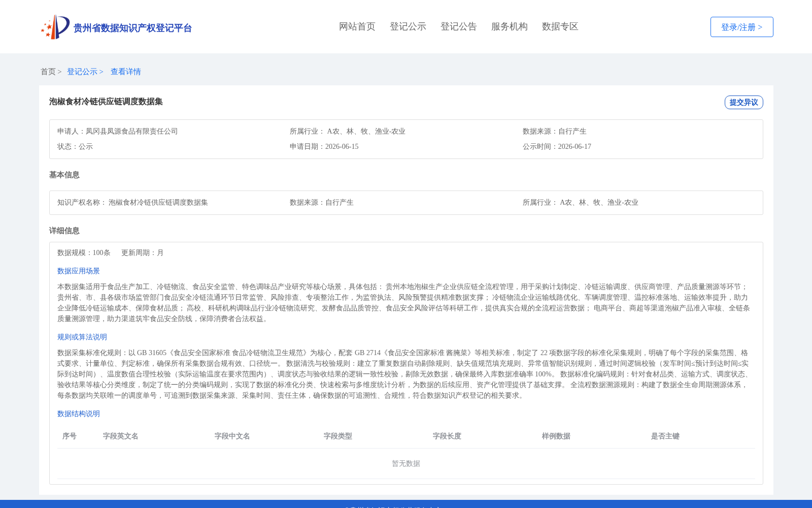
Task: Click 申请日期：2026-06-15 text
Action: 324,146
